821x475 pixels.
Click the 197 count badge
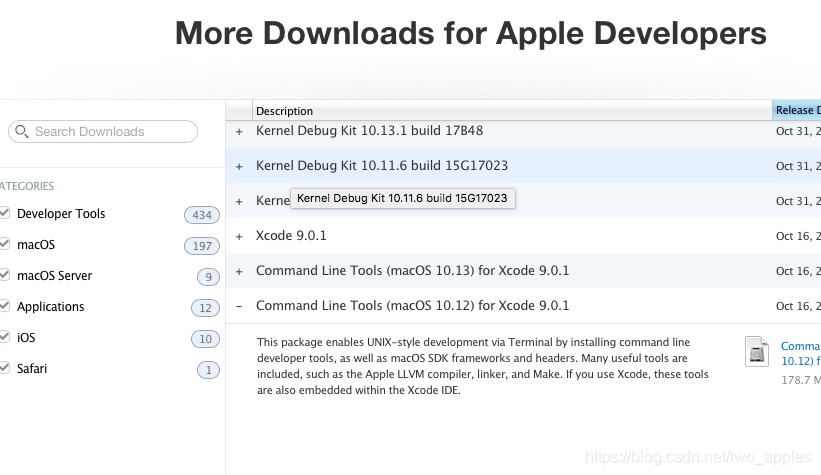click(x=202, y=246)
